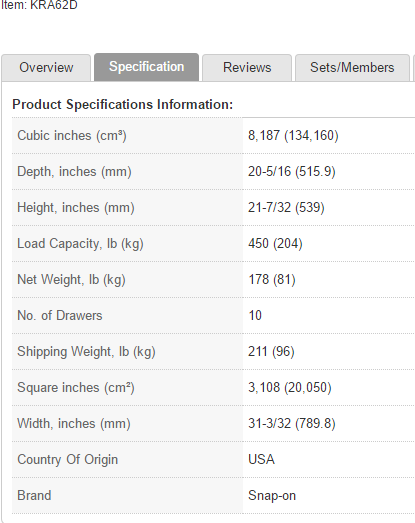Click the Square inches (cm²) label
The image size is (415, 523).
click(x=76, y=388)
